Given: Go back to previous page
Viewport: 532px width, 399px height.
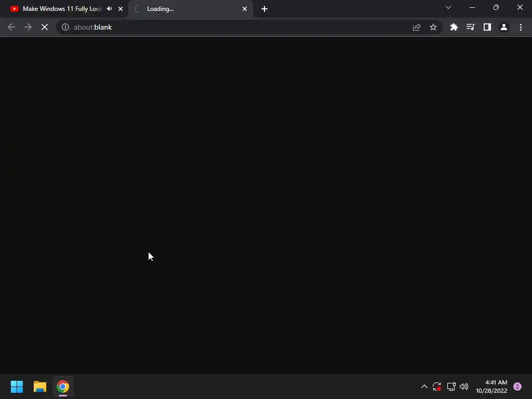Looking at the screenshot, I should pyautogui.click(x=11, y=27).
